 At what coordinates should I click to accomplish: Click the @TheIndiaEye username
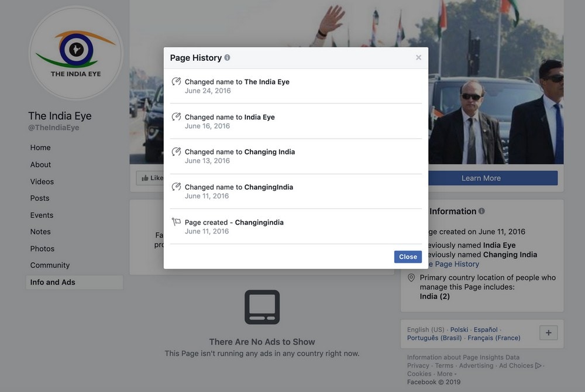[54, 128]
